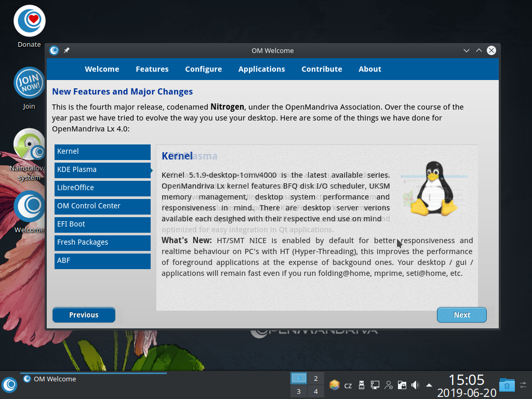This screenshot has width=532, height=399.
Task: Select ABF in the feature list
Action: [x=102, y=261]
